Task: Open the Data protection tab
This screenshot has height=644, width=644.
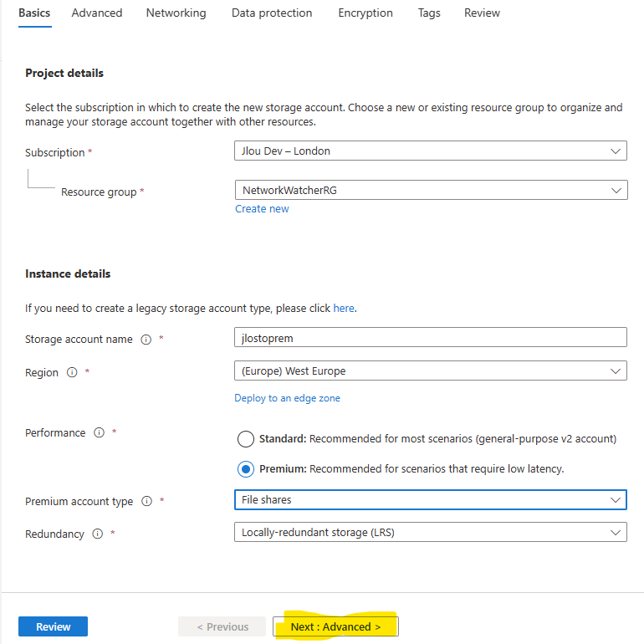Action: click(x=272, y=13)
